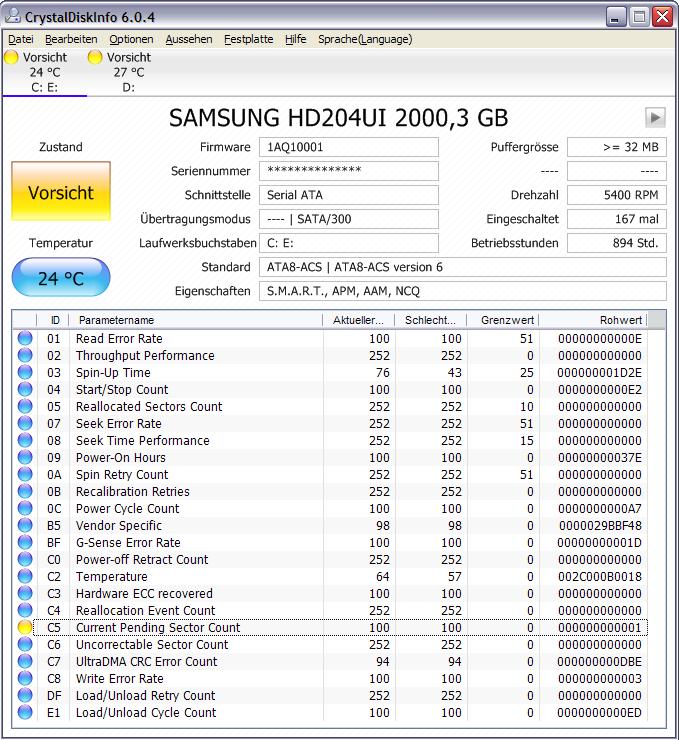Click the Übertragungsmodus field SATA/300

[349, 219]
